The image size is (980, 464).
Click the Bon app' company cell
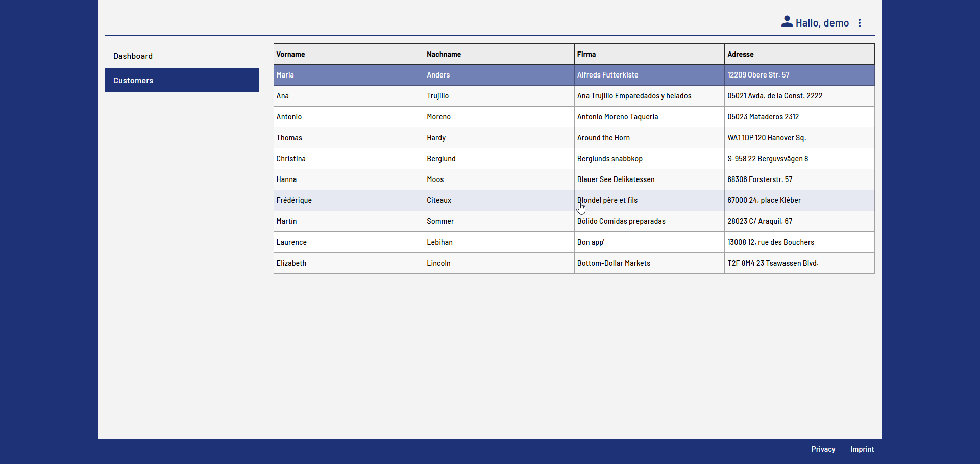591,242
